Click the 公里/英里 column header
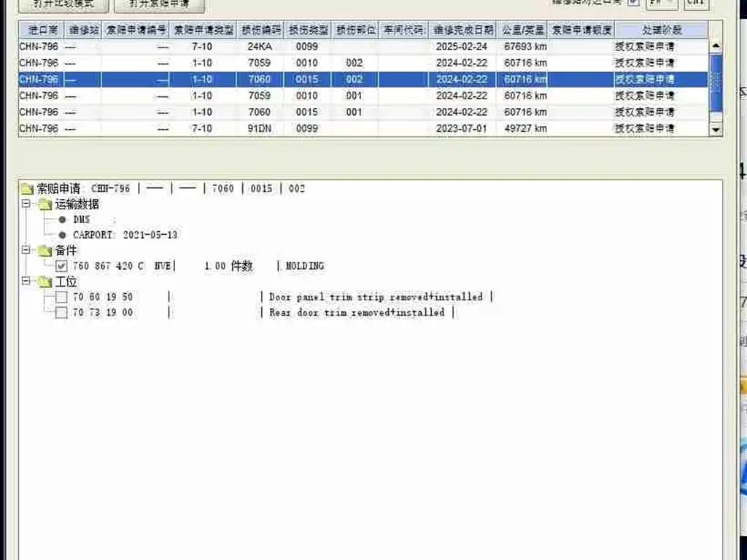The height and width of the screenshot is (560, 747). coord(522,30)
